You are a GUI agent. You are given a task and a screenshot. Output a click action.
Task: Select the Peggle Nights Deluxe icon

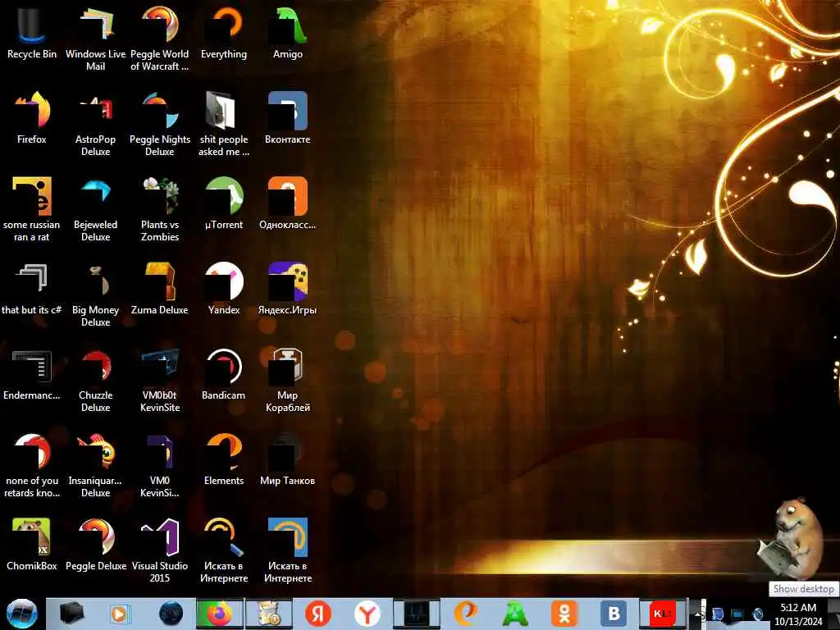click(x=160, y=123)
